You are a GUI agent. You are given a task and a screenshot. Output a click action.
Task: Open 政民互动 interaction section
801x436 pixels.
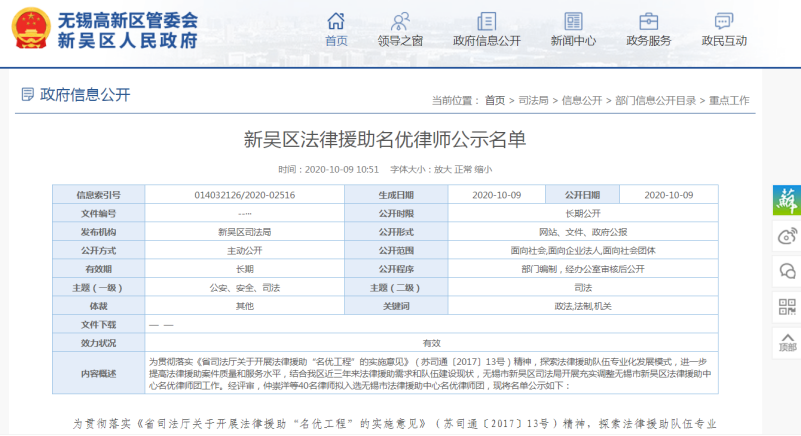[724, 29]
